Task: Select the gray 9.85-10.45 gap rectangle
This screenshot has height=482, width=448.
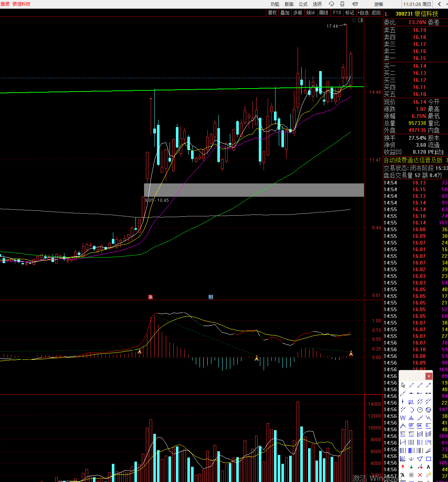Action: click(x=254, y=190)
